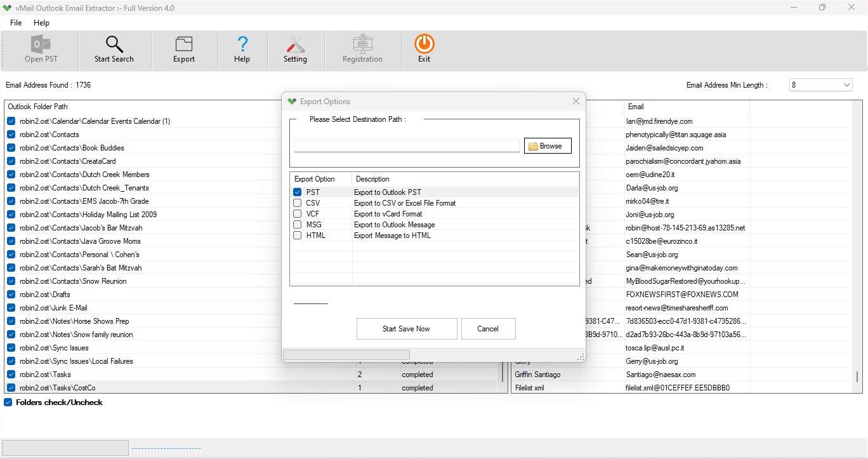Image resolution: width=868 pixels, height=459 pixels.
Task: Click Outlook Folder Path column header
Action: (x=37, y=107)
